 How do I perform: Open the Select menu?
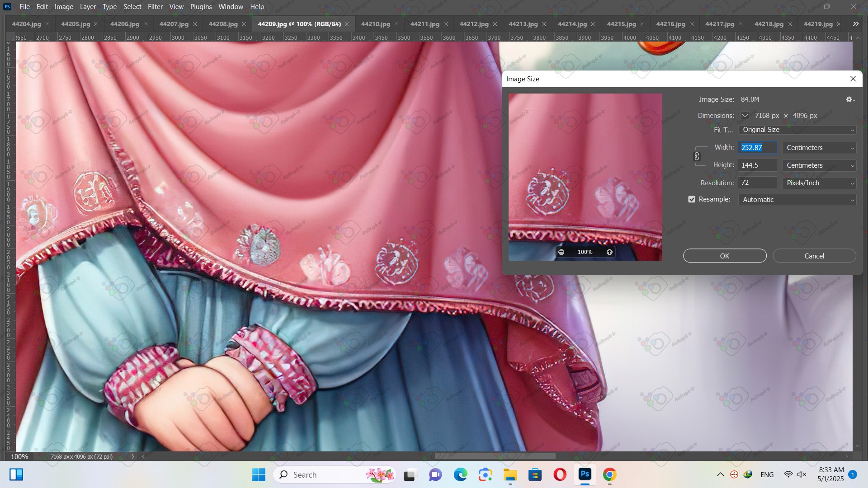[x=132, y=7]
